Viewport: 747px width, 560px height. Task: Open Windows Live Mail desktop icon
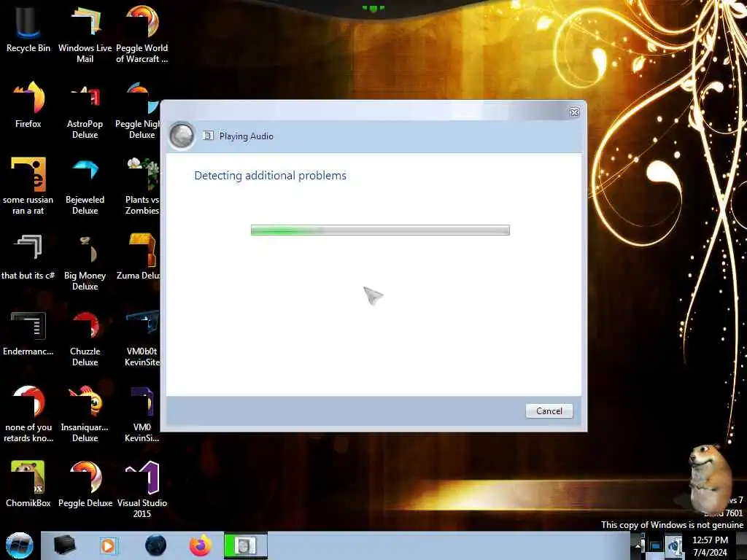85,34
